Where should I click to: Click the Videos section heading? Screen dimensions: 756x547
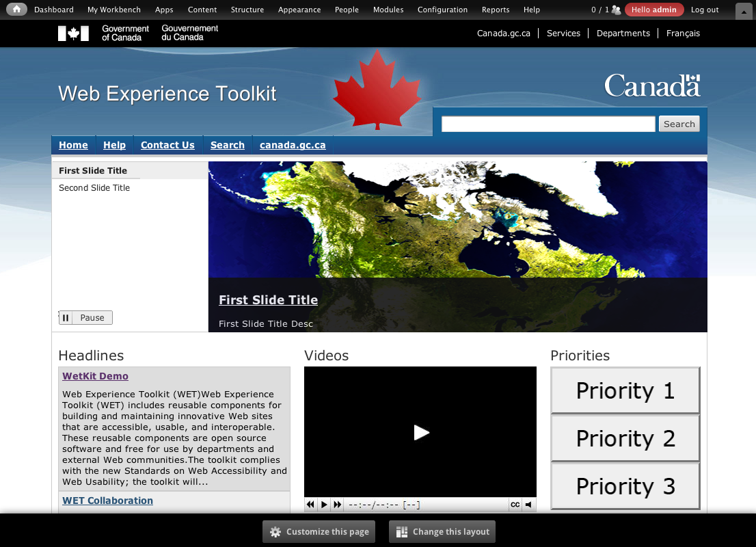click(327, 356)
